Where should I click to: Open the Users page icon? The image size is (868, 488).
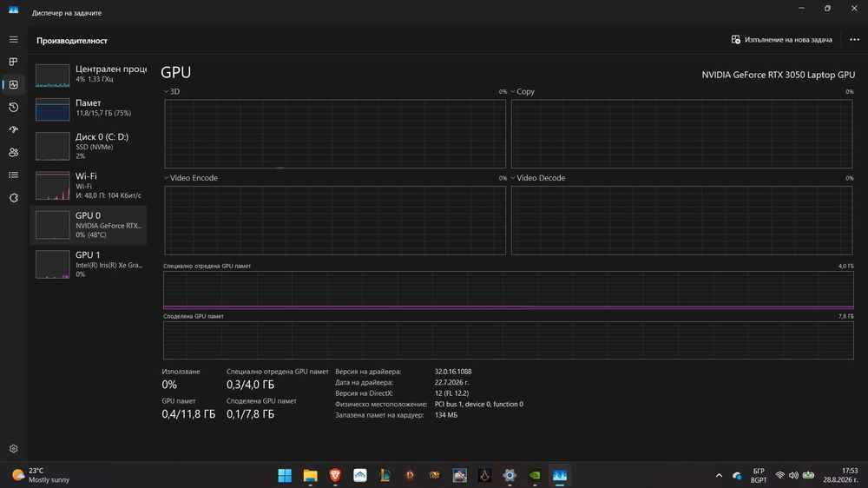[13, 152]
